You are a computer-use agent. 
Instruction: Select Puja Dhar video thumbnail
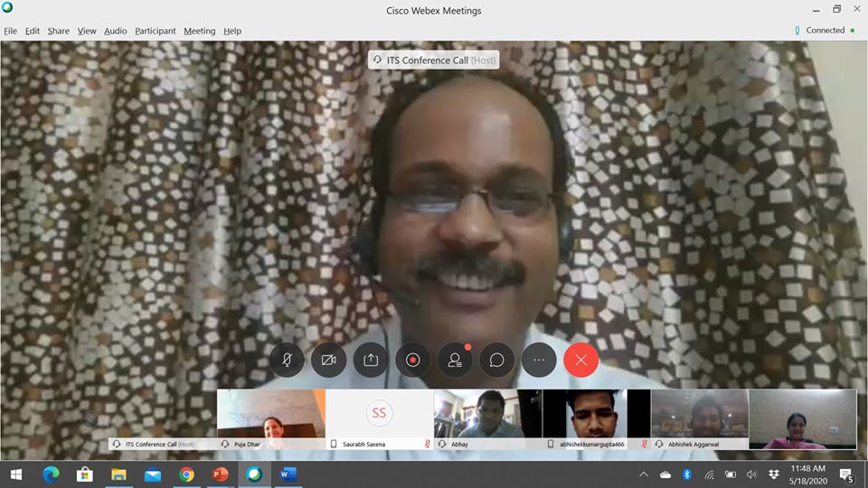(x=271, y=418)
